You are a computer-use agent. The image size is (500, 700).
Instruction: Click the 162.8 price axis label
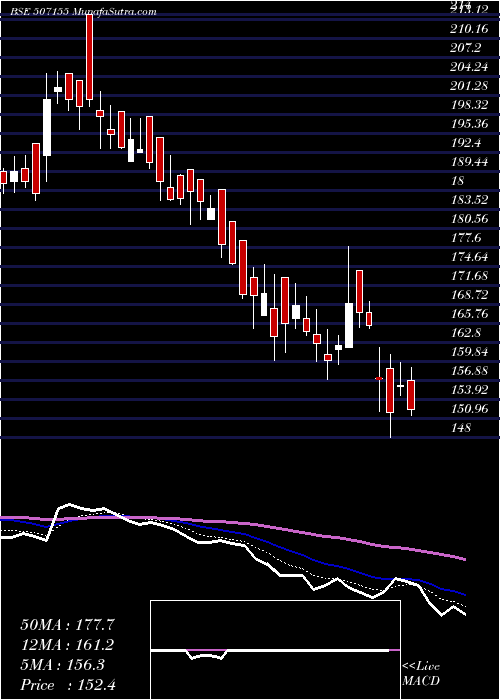click(x=467, y=333)
